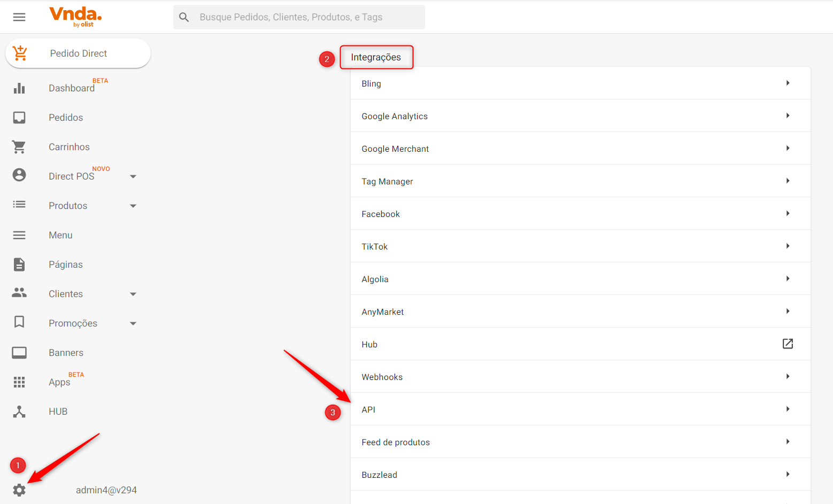
Task: Expand the Google Analytics row arrow
Action: pyautogui.click(x=788, y=116)
